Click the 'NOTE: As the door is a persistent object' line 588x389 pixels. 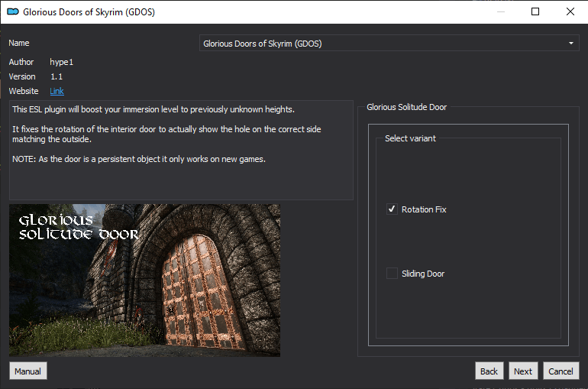point(139,159)
